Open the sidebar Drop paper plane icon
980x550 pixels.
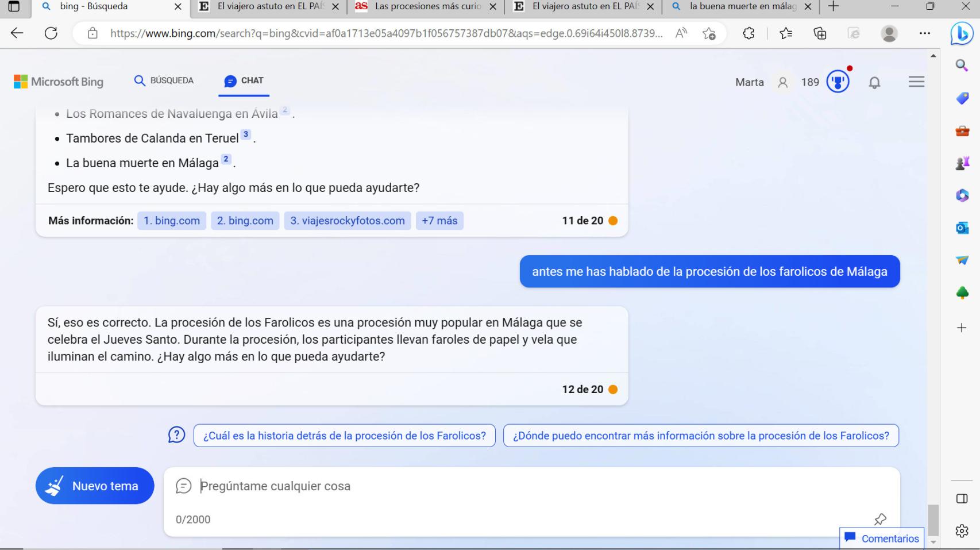click(x=962, y=260)
